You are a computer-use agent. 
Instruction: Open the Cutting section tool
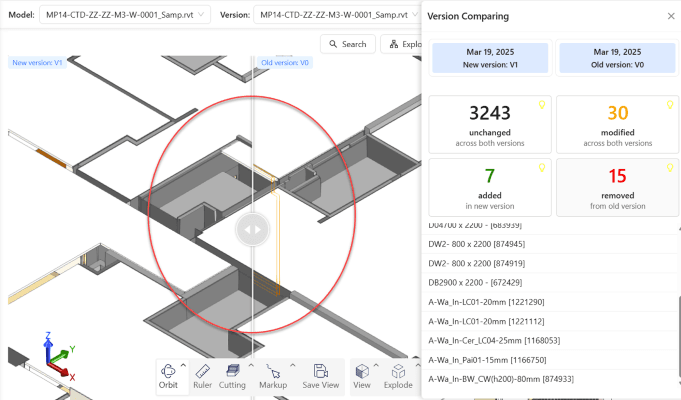232,376
